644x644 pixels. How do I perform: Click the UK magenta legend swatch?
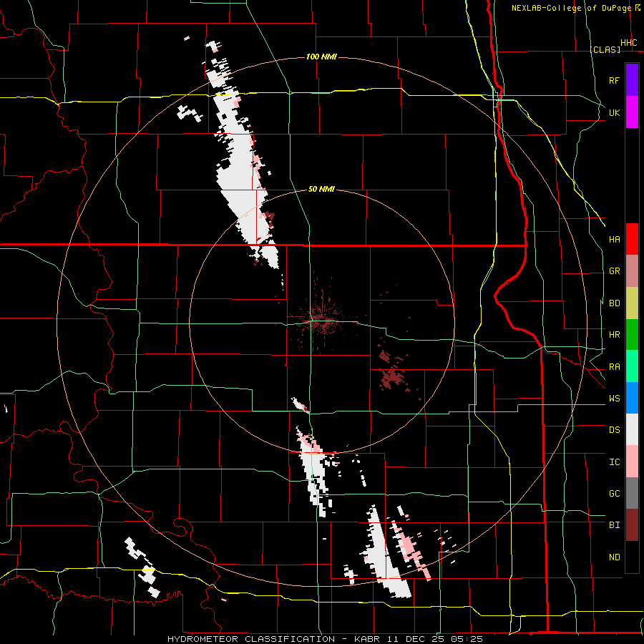632,112
